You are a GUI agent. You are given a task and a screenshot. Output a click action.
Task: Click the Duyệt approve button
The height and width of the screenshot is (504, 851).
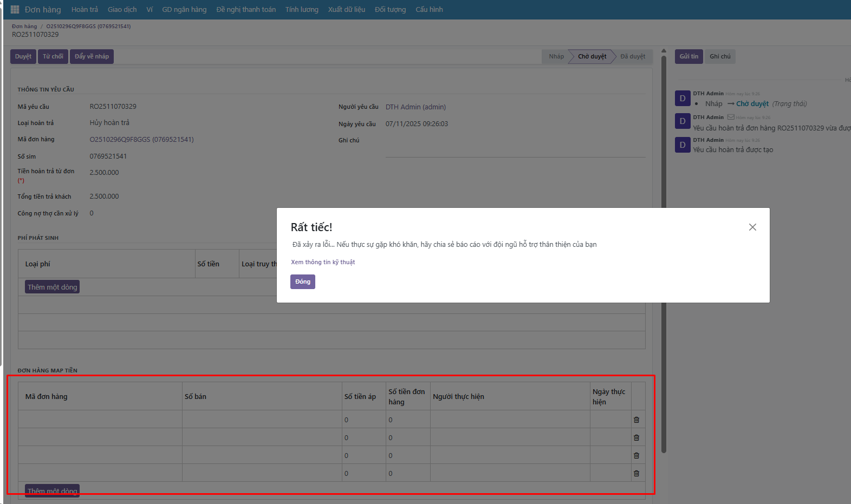tap(23, 56)
